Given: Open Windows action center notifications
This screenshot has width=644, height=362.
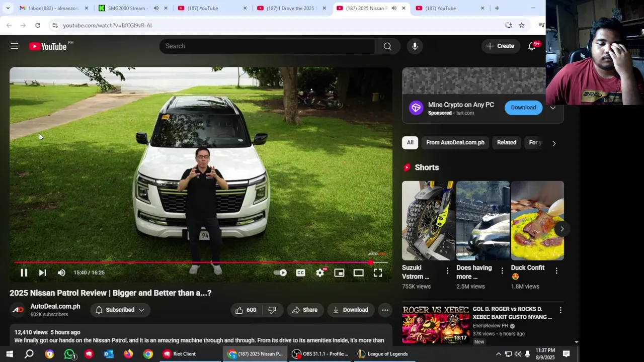Looking at the screenshot, I should pos(567,354).
